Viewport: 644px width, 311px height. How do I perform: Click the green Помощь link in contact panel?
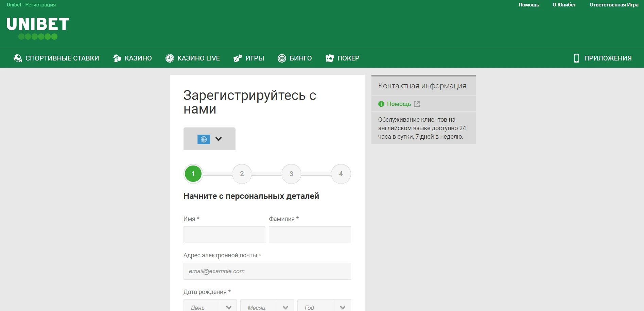pos(399,104)
